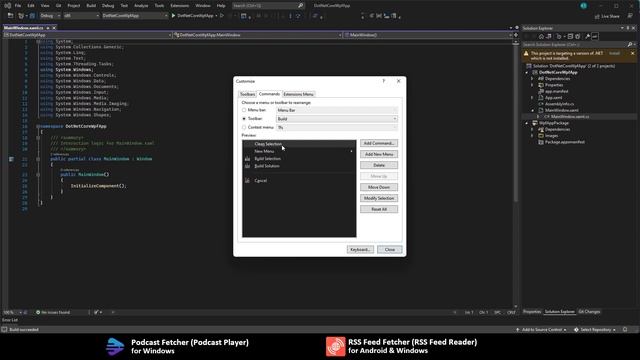Collapse the DotNetCoreWpfApp project node
The image size is (640, 360).
(527, 72)
